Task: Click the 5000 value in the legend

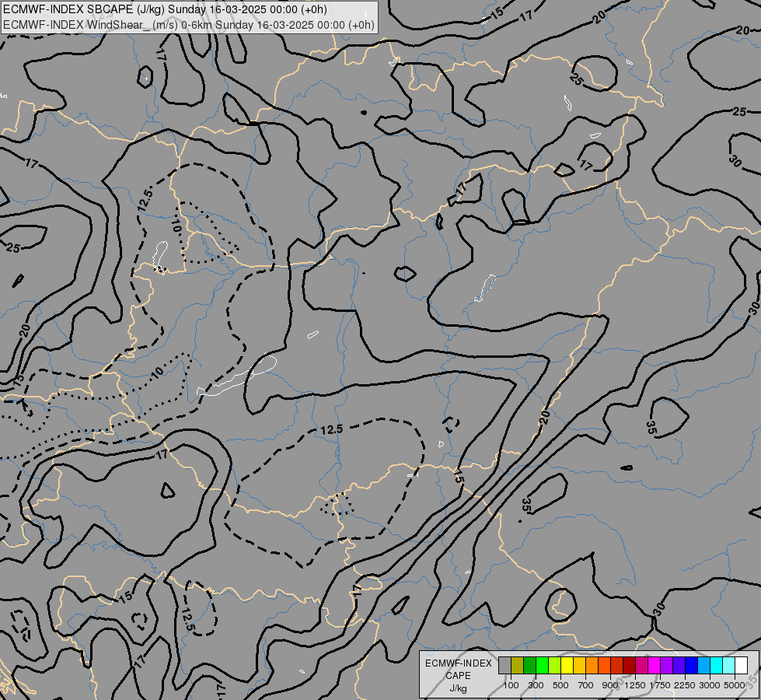Action: click(735, 685)
